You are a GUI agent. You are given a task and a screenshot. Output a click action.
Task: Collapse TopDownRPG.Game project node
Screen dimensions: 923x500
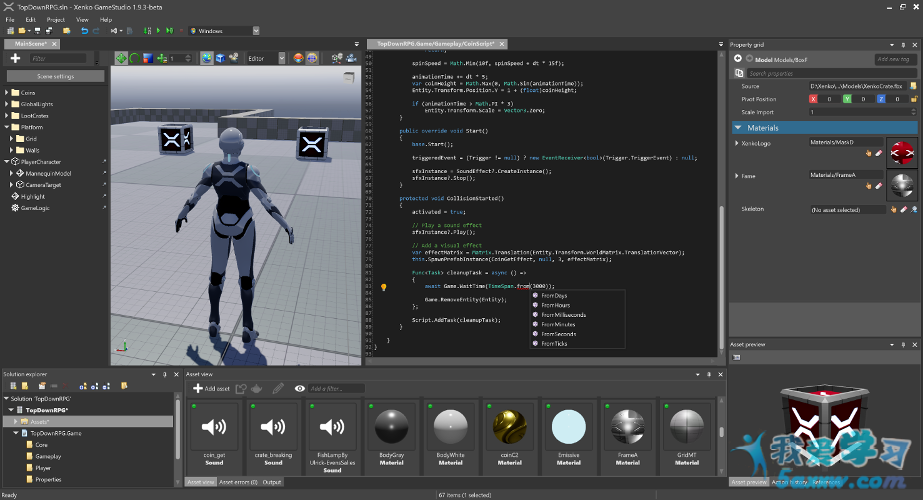(15, 433)
